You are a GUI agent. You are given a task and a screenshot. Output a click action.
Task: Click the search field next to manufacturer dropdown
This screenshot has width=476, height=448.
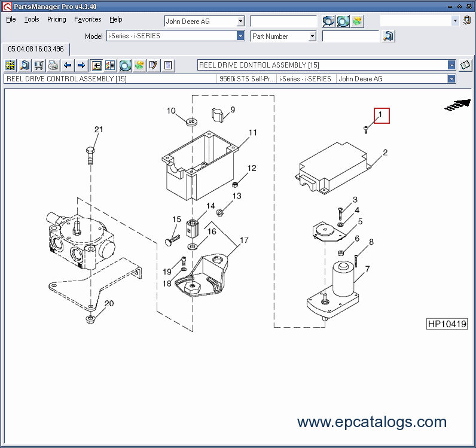coord(283,22)
